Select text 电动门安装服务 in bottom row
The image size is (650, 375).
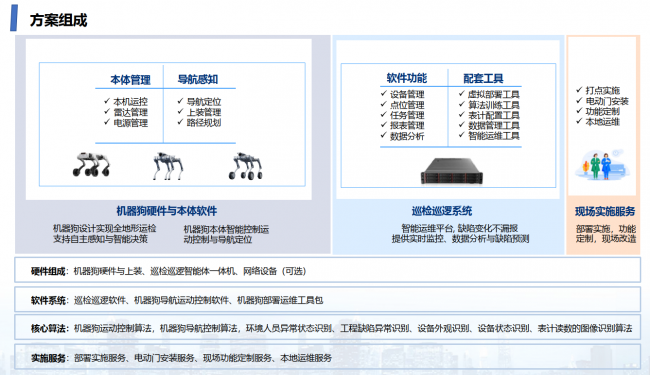[164, 358]
